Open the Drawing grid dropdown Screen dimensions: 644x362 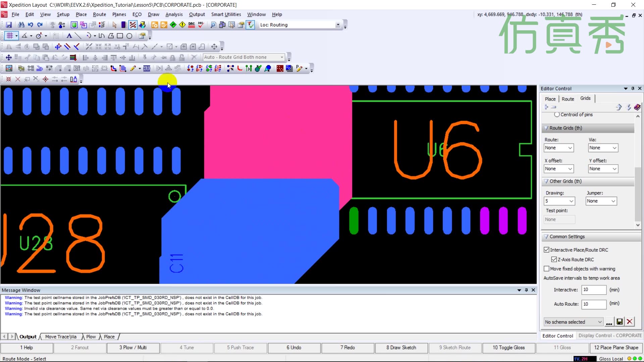[571, 201]
